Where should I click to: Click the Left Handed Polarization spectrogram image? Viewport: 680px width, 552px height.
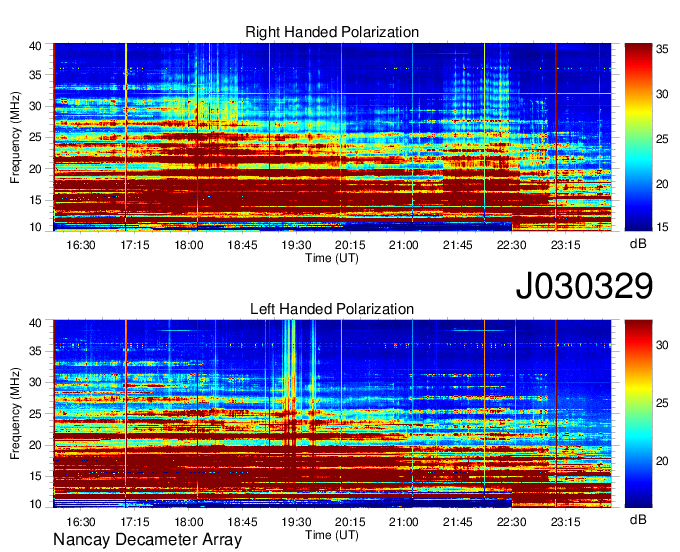[332, 414]
